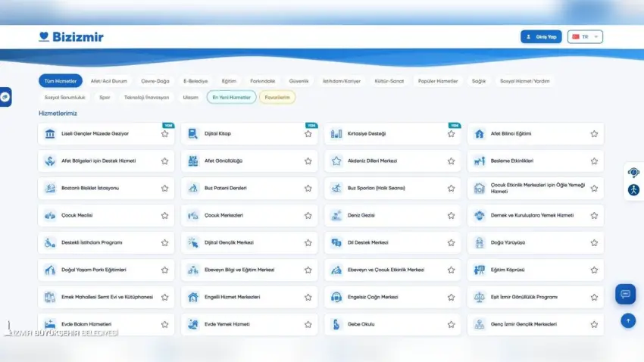Image resolution: width=644 pixels, height=362 pixels.
Task: Open Buz Pateni Dersleri icon
Action: click(192, 188)
